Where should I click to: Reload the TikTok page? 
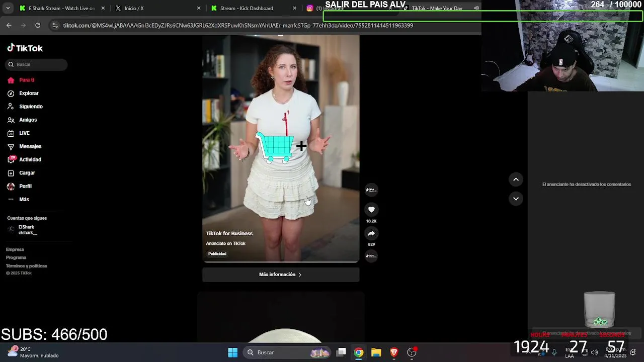(x=38, y=25)
